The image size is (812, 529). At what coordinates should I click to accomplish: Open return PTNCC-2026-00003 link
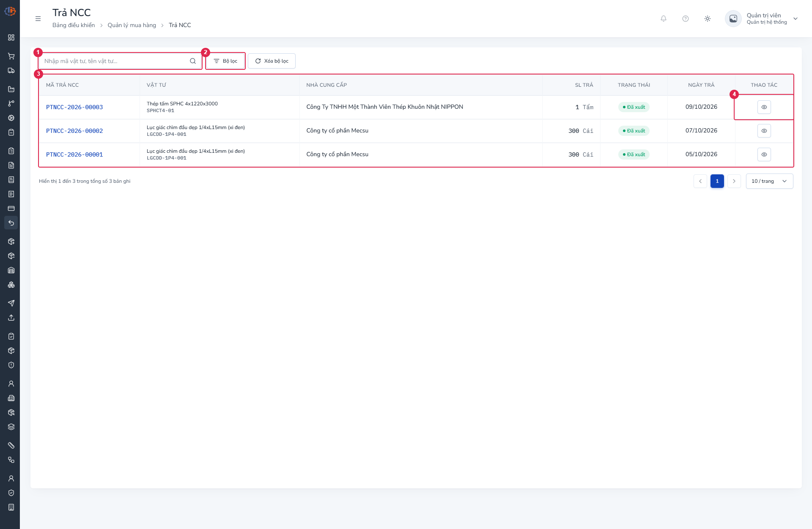[74, 107]
